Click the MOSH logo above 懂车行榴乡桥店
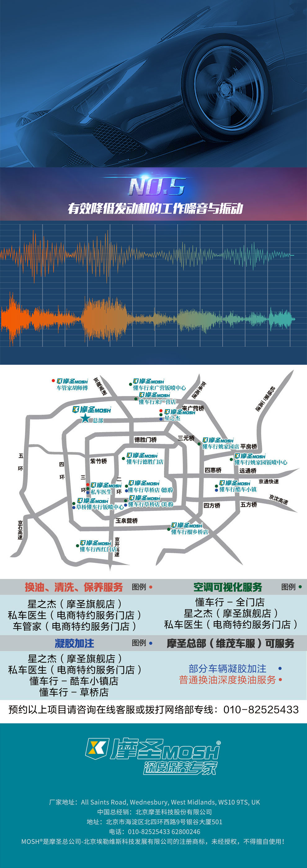This screenshot has width=307, height=868. pos(186,525)
